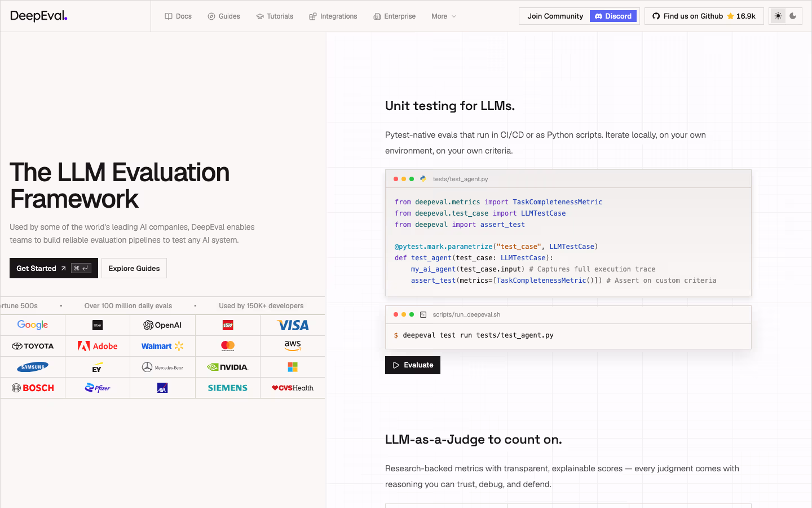Image resolution: width=812 pixels, height=508 pixels.
Task: Click the 'from deepeval.test_case import' code line
Action: (480, 213)
